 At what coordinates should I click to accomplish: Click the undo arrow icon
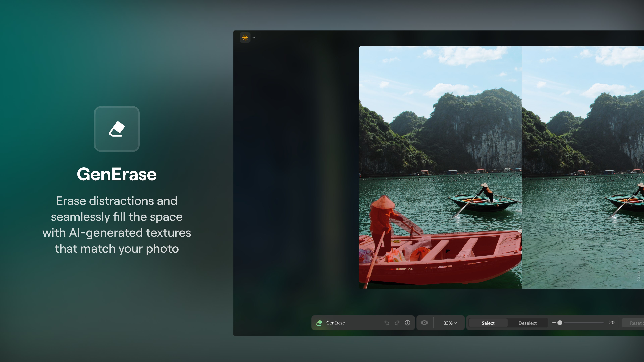[x=387, y=323]
